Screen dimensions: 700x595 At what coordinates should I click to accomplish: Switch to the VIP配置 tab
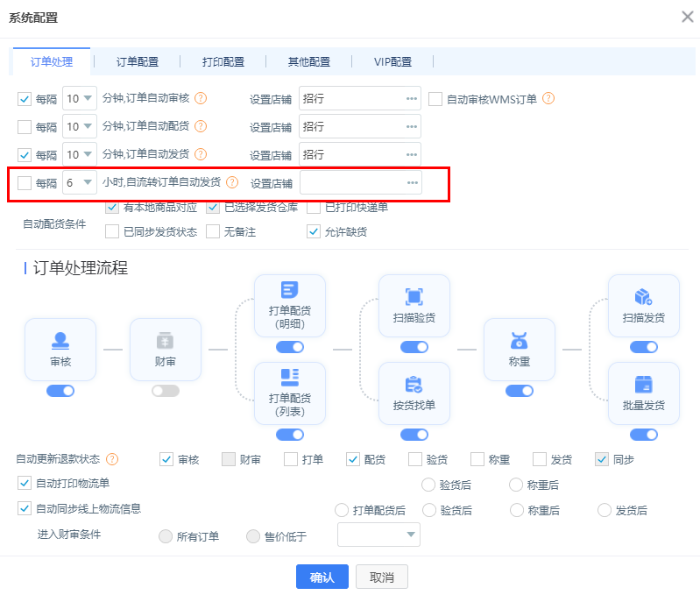tap(392, 61)
